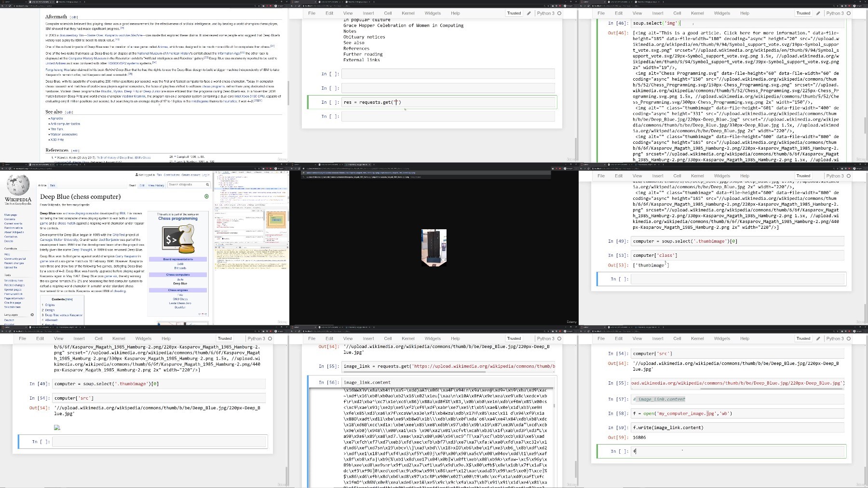This screenshot has width=868, height=488.
Task: Click X3D Fritz link under See also
Action: (x=57, y=139)
